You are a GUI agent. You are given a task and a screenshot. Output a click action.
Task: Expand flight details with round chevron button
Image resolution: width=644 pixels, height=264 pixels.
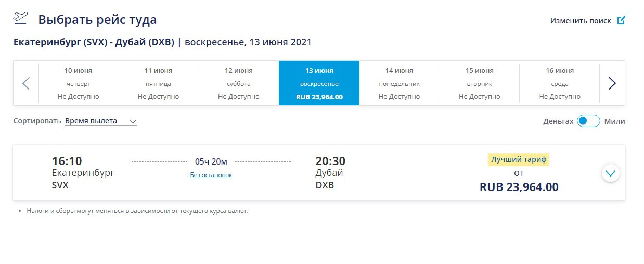[611, 173]
